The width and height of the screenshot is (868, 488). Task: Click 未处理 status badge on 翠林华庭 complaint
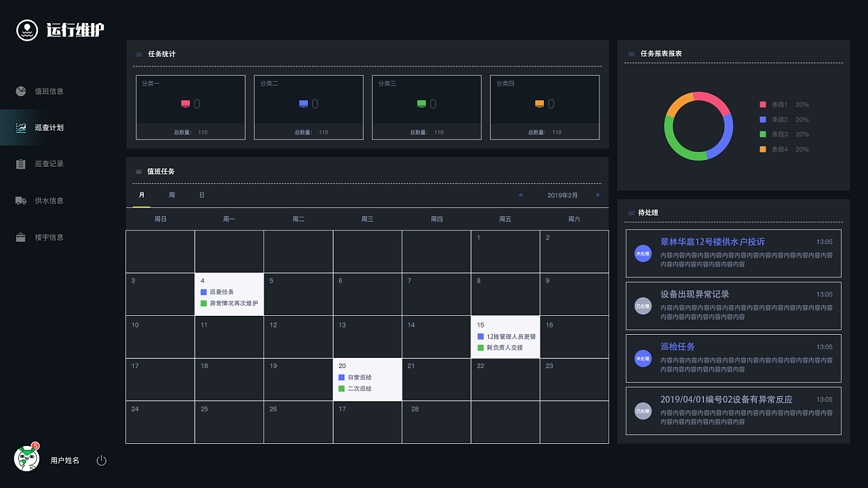pos(643,253)
